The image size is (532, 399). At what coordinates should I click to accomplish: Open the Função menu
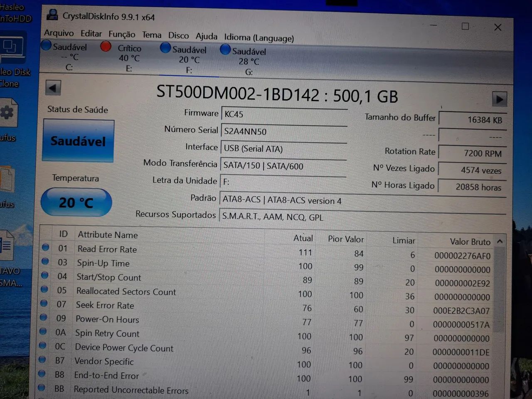pos(122,34)
